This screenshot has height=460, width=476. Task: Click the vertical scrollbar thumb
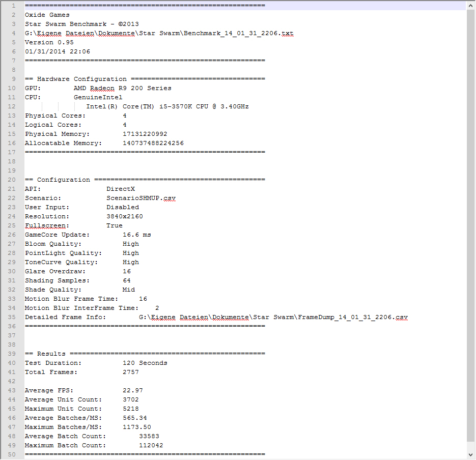pyautogui.click(x=471, y=226)
